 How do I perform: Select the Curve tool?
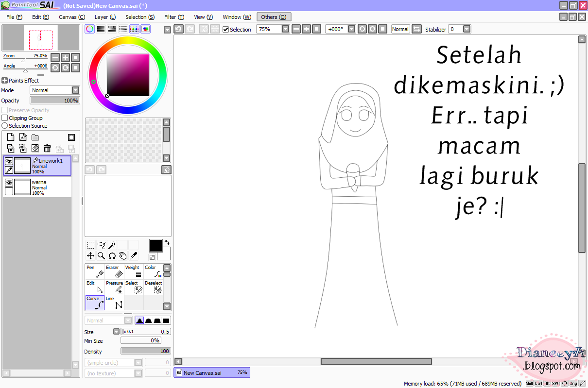click(95, 303)
